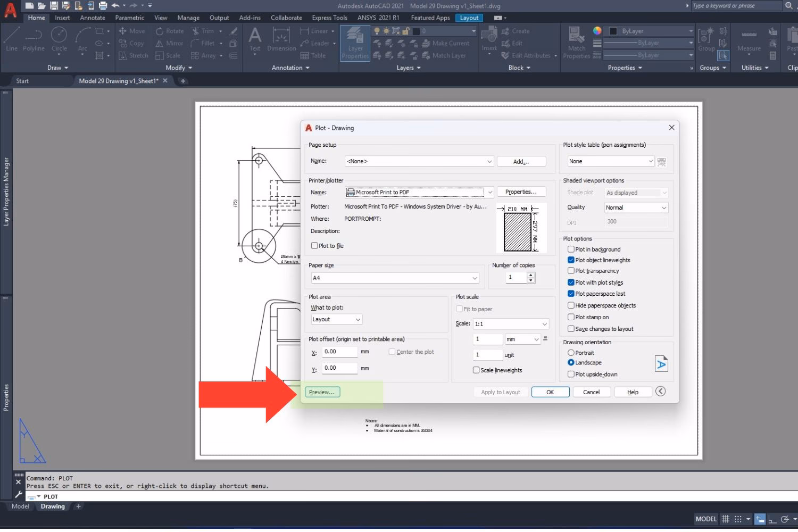Click the printer Properties... button

click(x=521, y=192)
